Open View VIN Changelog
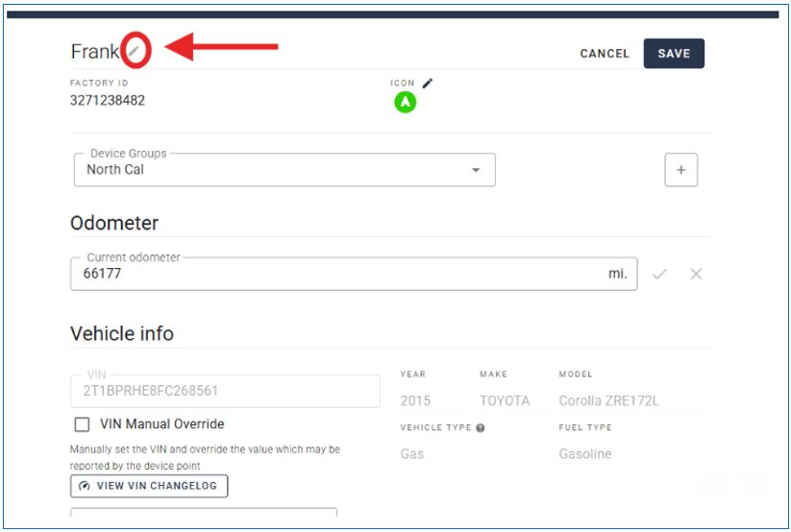Screen dimensions: 791x532 149,486
